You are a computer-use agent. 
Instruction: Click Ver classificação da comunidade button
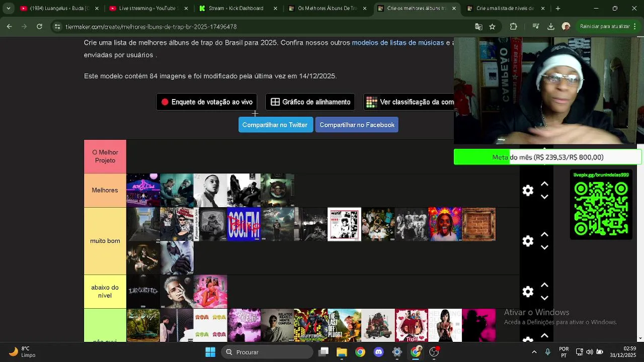409,102
